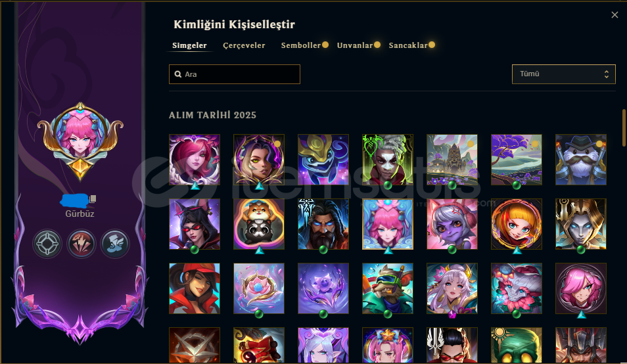Click the crosshair token slot on banner

point(47,243)
